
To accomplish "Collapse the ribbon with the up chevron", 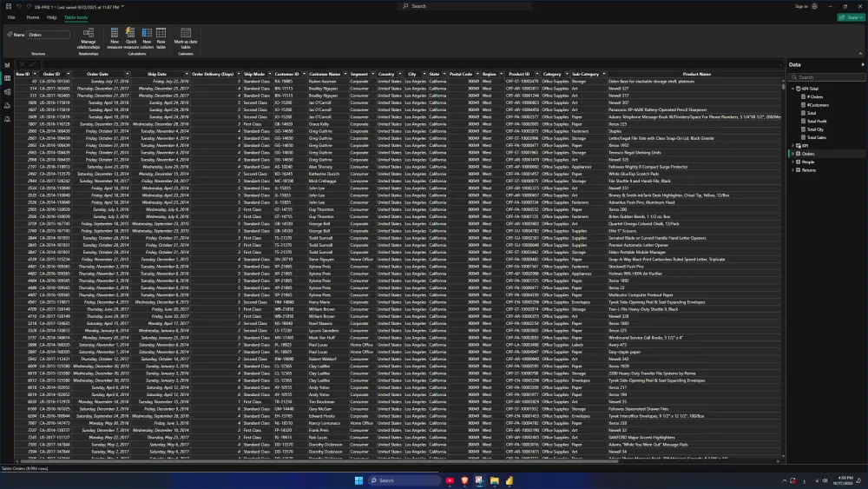I will (x=860, y=54).
